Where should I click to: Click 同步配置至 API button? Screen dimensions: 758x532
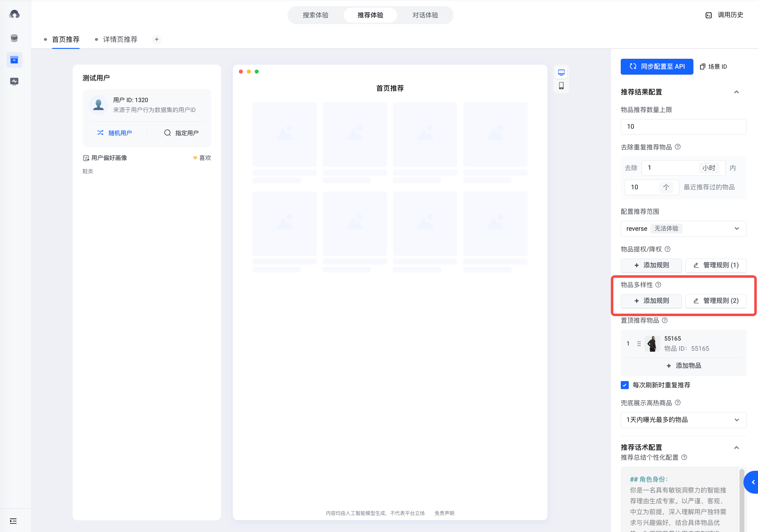(656, 67)
